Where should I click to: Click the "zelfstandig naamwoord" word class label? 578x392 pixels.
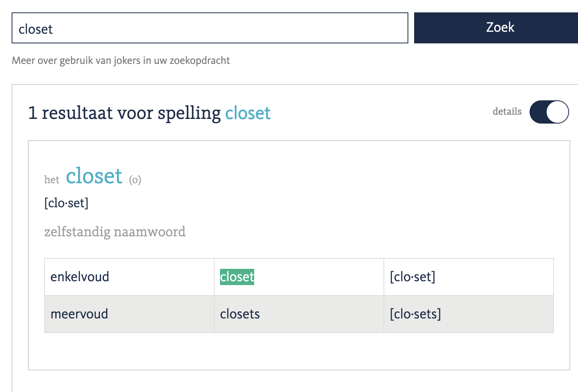pyautogui.click(x=115, y=232)
